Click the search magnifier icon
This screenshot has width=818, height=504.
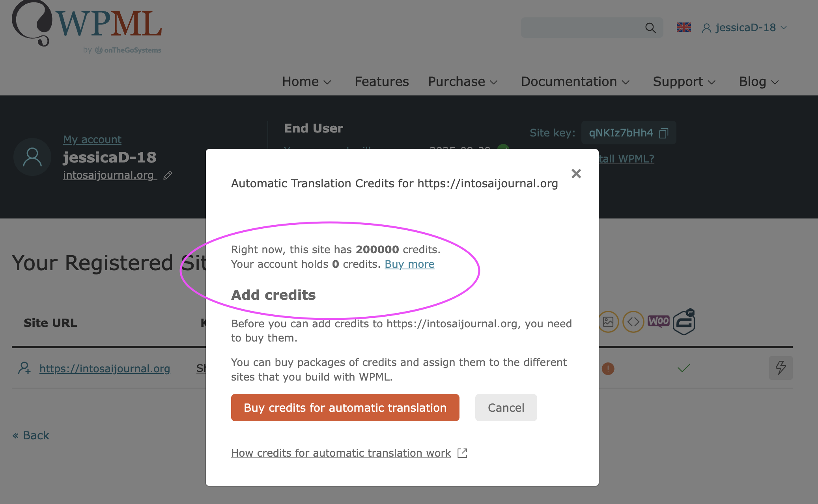[x=650, y=28]
